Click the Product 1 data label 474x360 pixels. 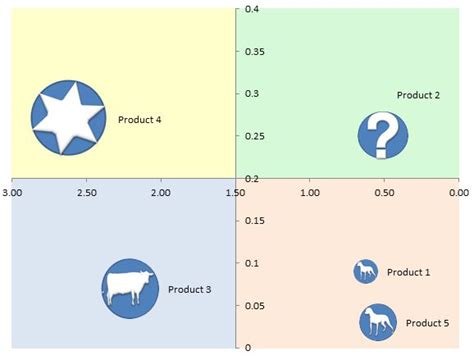(409, 272)
